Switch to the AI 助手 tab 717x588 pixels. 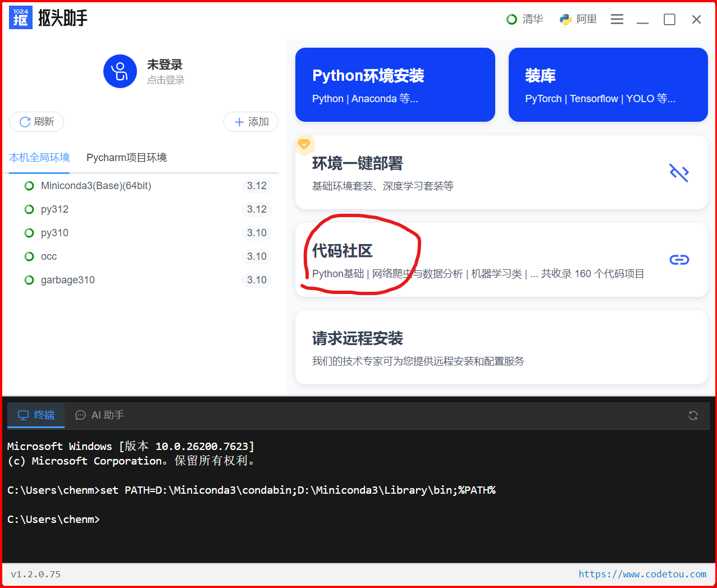pos(99,415)
